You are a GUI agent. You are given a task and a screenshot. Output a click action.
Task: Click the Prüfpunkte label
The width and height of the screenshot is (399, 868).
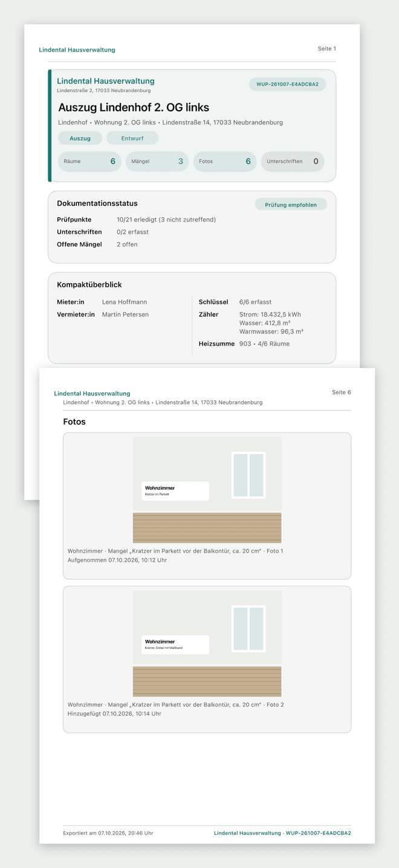74,219
